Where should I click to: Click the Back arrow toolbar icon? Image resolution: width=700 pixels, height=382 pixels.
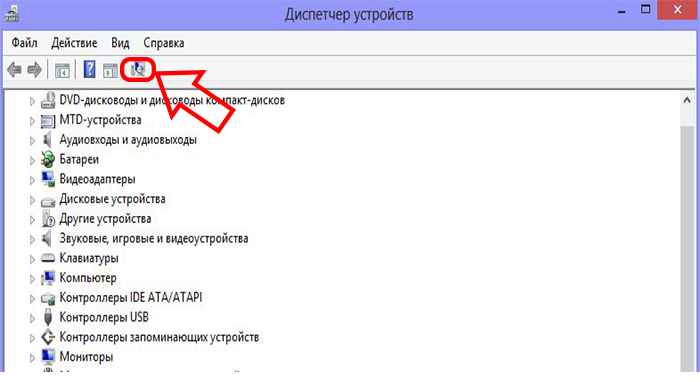tap(15, 70)
